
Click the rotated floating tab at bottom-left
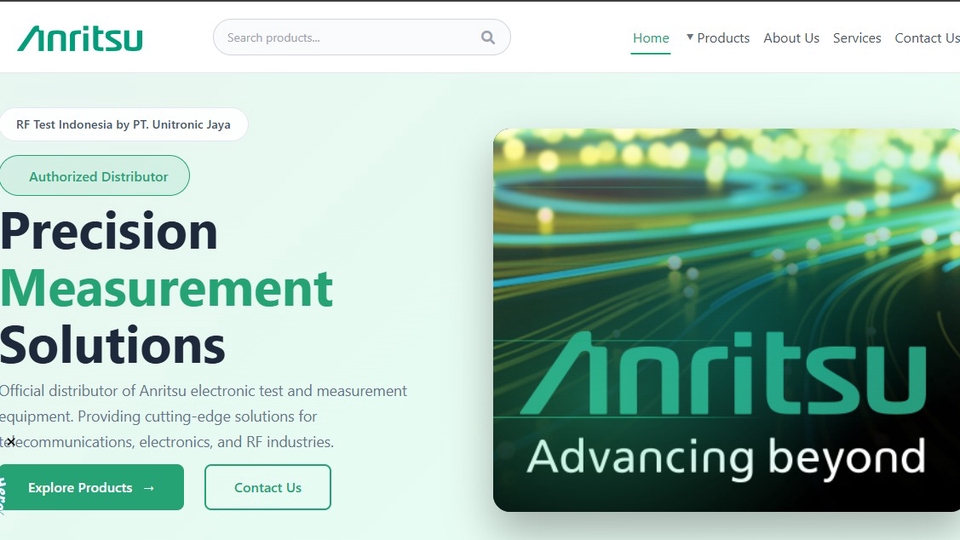click(x=3, y=497)
